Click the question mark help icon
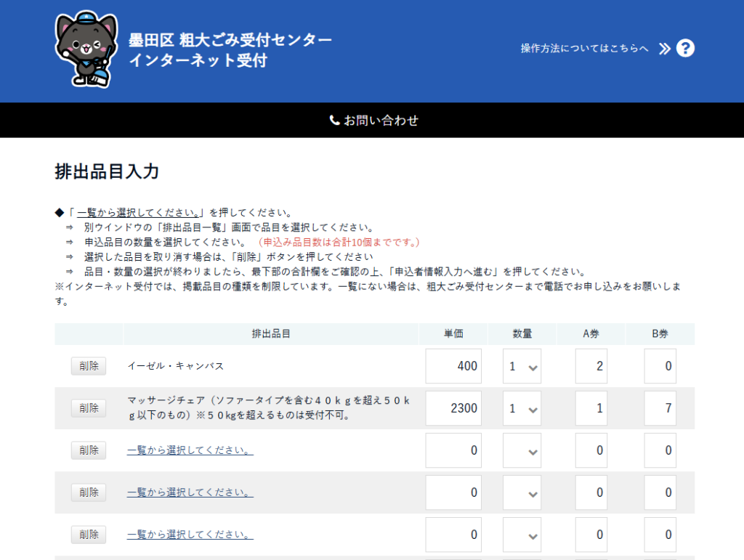744x560 pixels. click(x=685, y=49)
